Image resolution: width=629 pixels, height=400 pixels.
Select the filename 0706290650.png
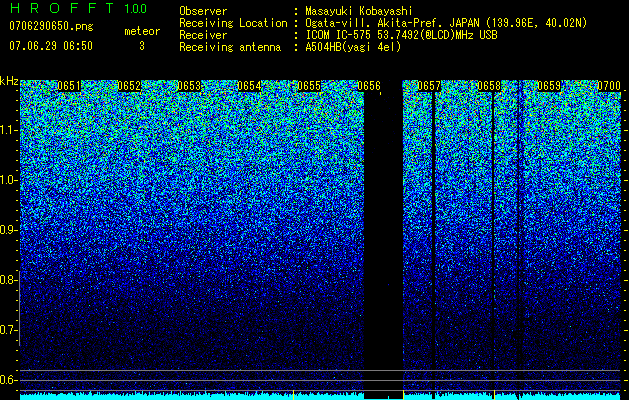click(x=51, y=26)
